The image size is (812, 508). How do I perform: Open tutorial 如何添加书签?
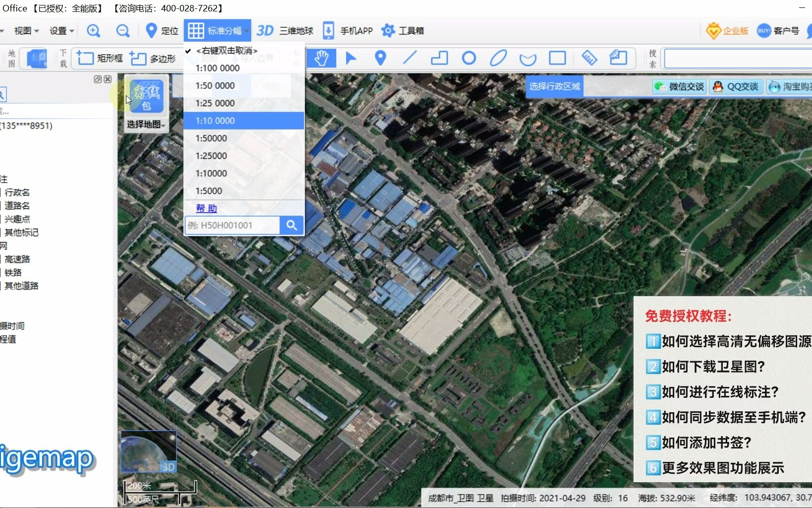pyautogui.click(x=699, y=443)
